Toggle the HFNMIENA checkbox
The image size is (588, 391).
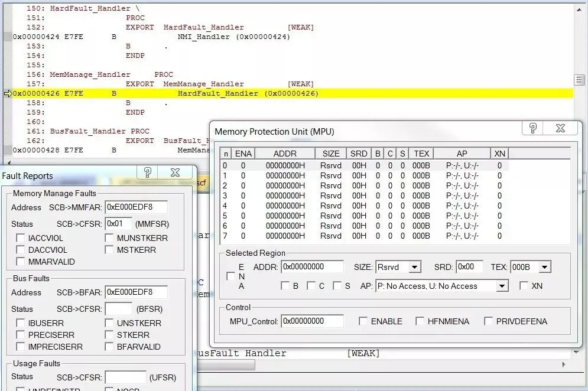pos(420,321)
